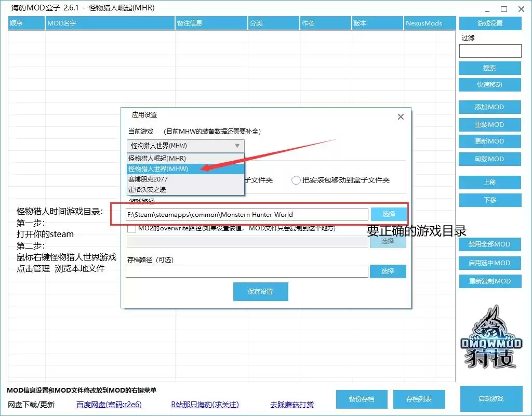Click 选择 next to 存档路径 field
The image size is (532, 416).
coord(388,271)
